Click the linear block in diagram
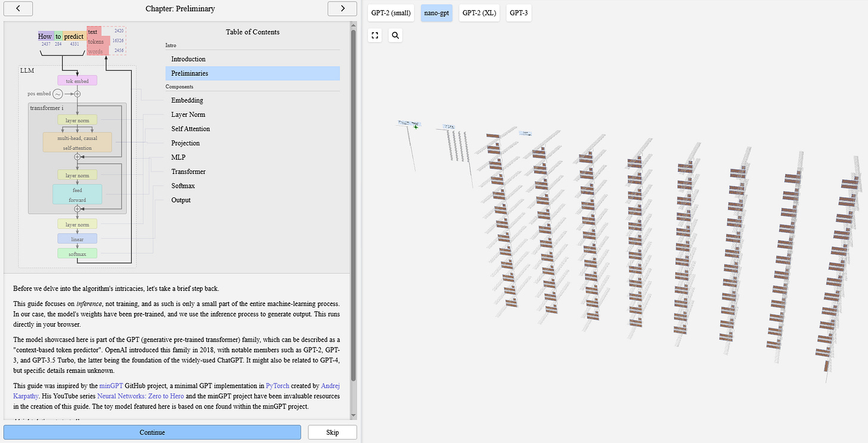Image resolution: width=868 pixels, height=443 pixels. click(x=77, y=239)
